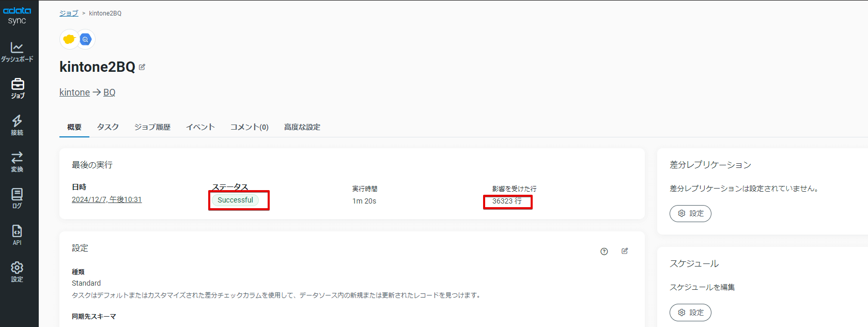868x327 pixels.
Task: Click the BigQuery destination connector icon
Action: [x=86, y=39]
